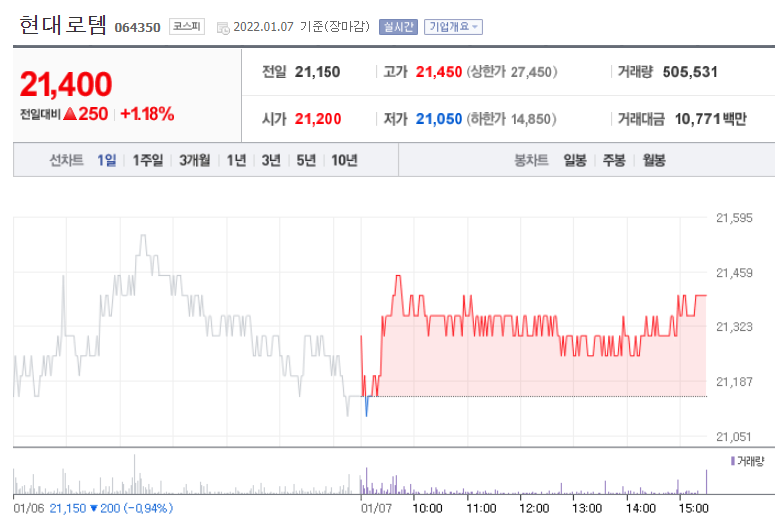The width and height of the screenshot is (775, 532).
Task: Click the 실시간 real-time button
Action: pyautogui.click(x=398, y=27)
